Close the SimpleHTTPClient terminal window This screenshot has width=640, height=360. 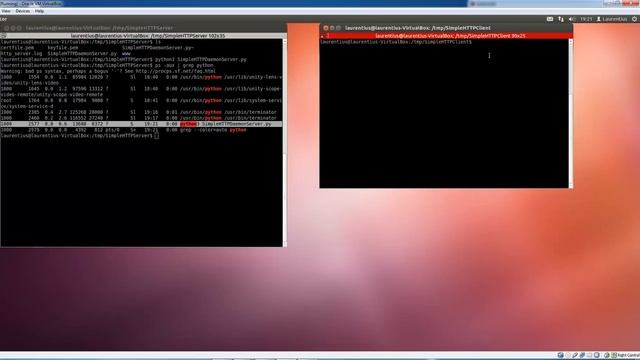click(325, 28)
